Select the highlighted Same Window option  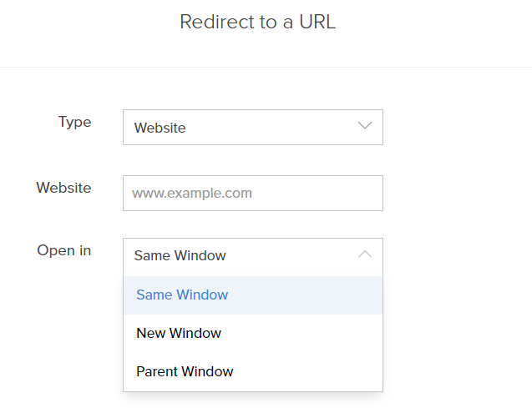[182, 295]
